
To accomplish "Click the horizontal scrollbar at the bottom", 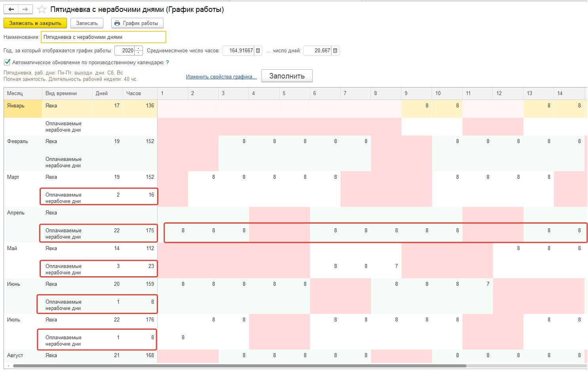I will pos(240,366).
